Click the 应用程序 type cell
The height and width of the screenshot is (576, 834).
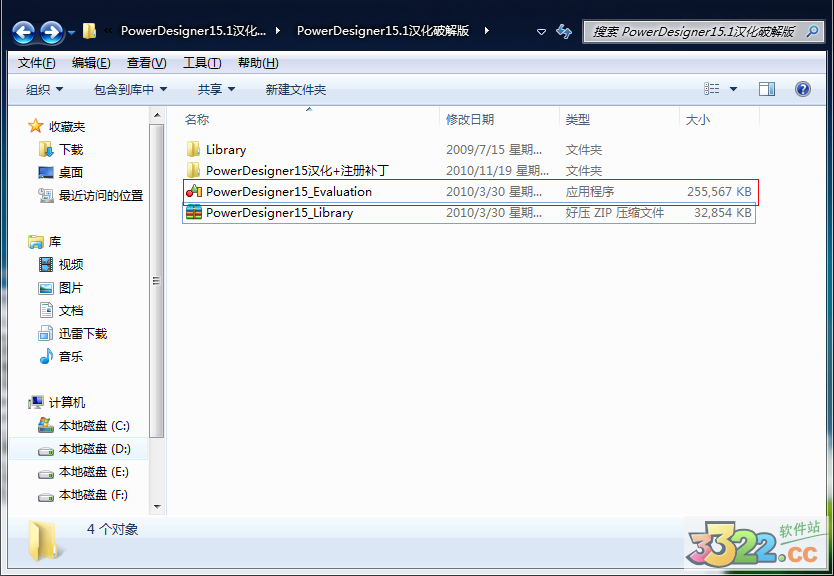590,191
